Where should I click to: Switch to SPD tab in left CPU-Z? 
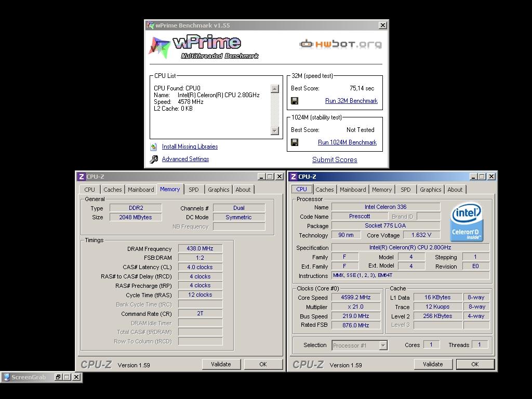click(x=194, y=190)
